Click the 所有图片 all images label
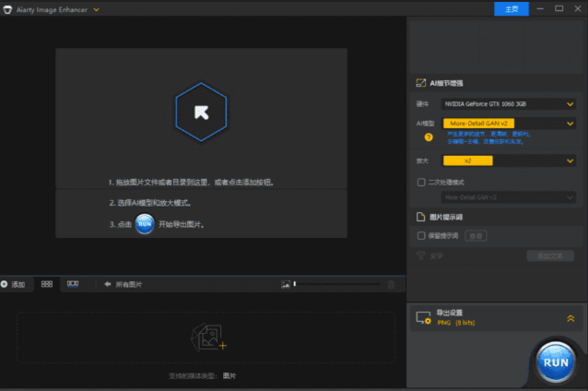The image size is (588, 391). point(129,284)
